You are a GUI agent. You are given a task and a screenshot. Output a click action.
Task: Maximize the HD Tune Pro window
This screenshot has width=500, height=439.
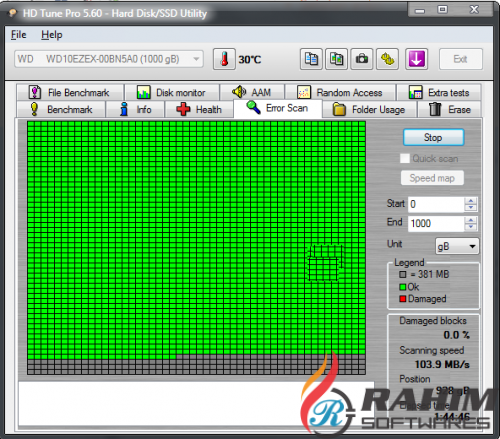pyautogui.click(x=443, y=10)
